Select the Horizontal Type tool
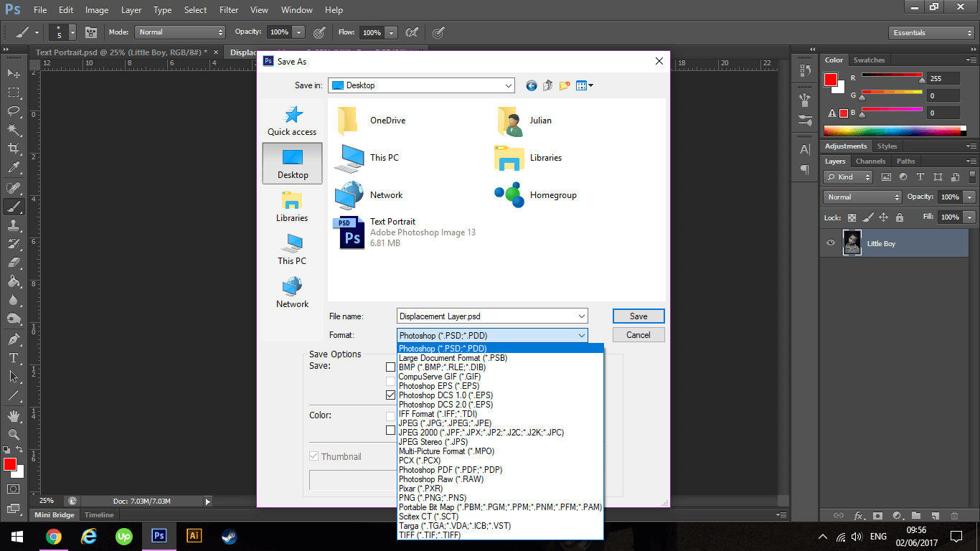The image size is (980, 551). [x=14, y=358]
